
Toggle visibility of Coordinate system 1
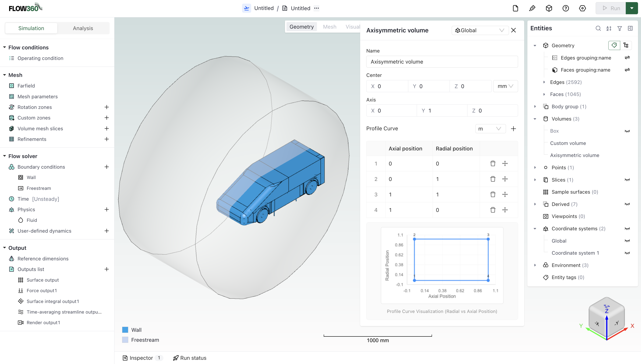[x=627, y=253]
